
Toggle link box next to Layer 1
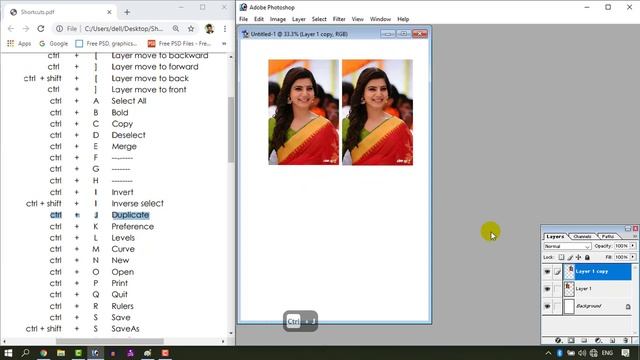(557, 289)
